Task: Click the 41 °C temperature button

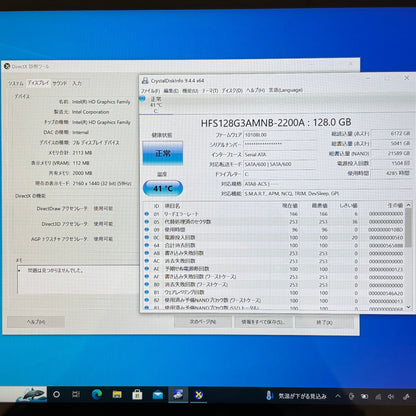Action: click(163, 188)
